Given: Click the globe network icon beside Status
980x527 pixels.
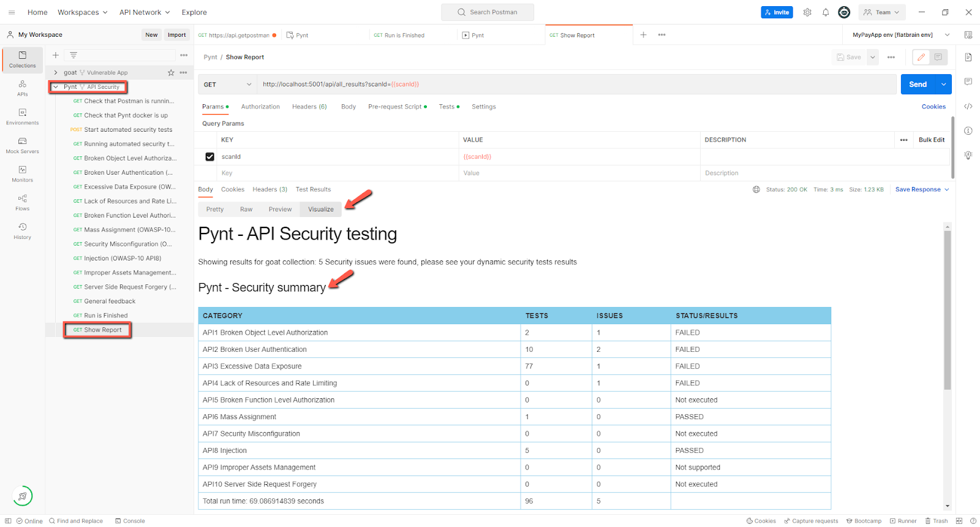Looking at the screenshot, I should [x=756, y=189].
